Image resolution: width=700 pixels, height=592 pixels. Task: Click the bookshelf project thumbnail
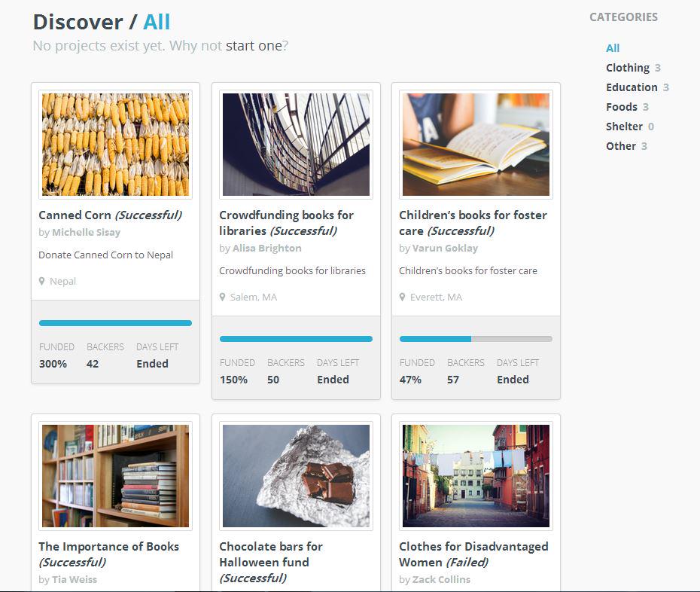coord(116,476)
